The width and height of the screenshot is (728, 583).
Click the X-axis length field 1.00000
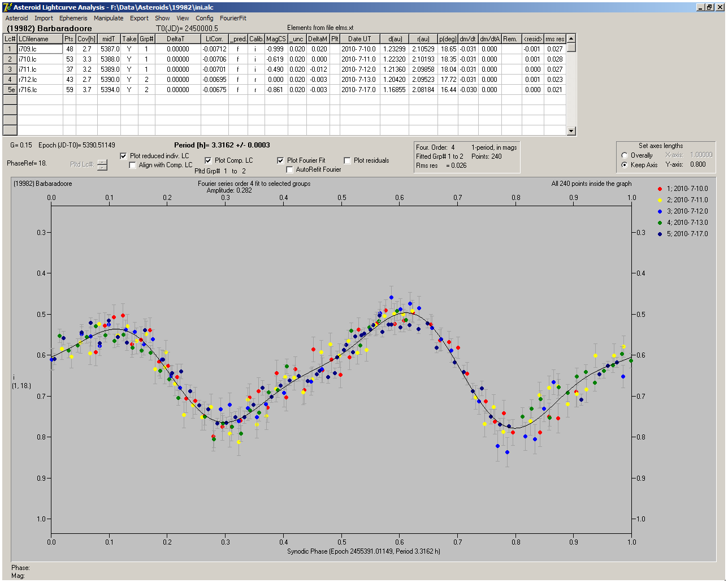pos(701,155)
